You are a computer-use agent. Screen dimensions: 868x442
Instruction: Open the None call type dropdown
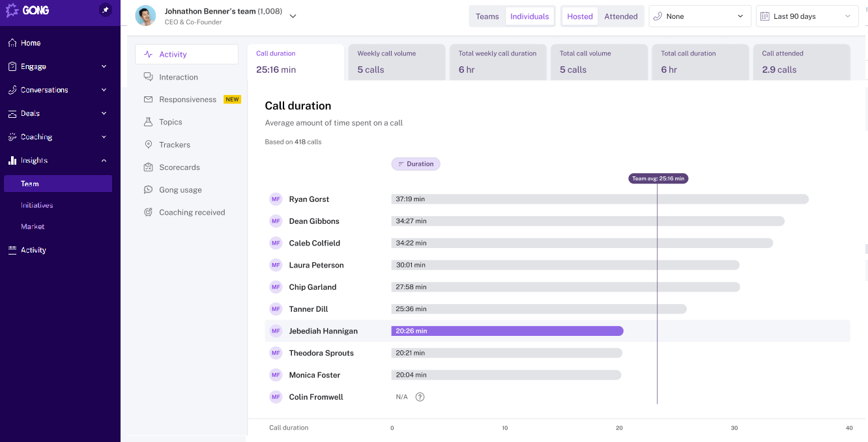[x=700, y=16]
